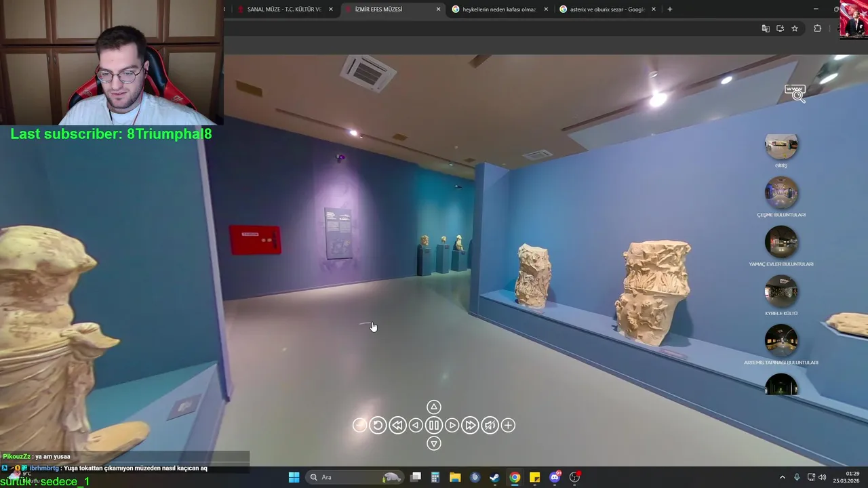Select the İZMİR EFES MÜZESİ tab
868x488 pixels.
coord(392,9)
